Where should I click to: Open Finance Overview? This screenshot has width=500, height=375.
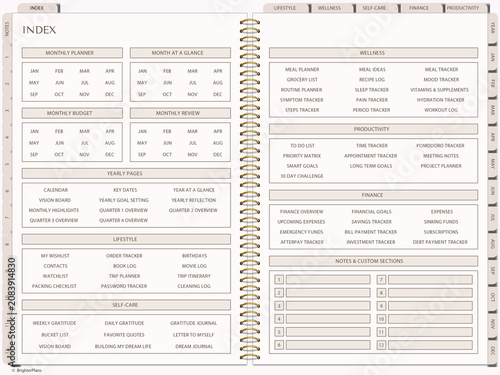(x=301, y=212)
